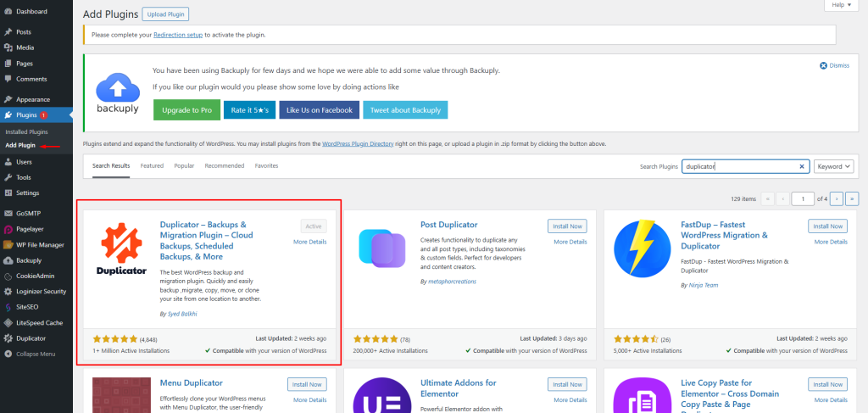Switch to the Popular tab
This screenshot has height=413, width=868.
coord(184,165)
